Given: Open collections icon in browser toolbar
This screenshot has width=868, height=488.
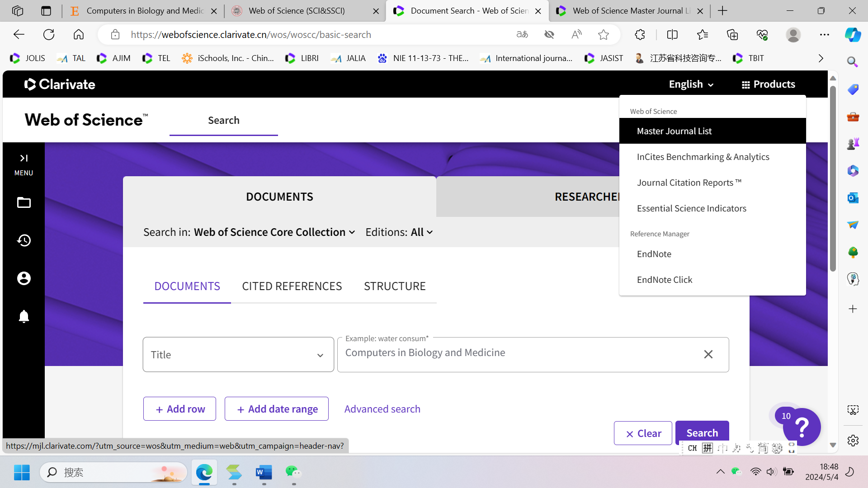Looking at the screenshot, I should pyautogui.click(x=732, y=34).
